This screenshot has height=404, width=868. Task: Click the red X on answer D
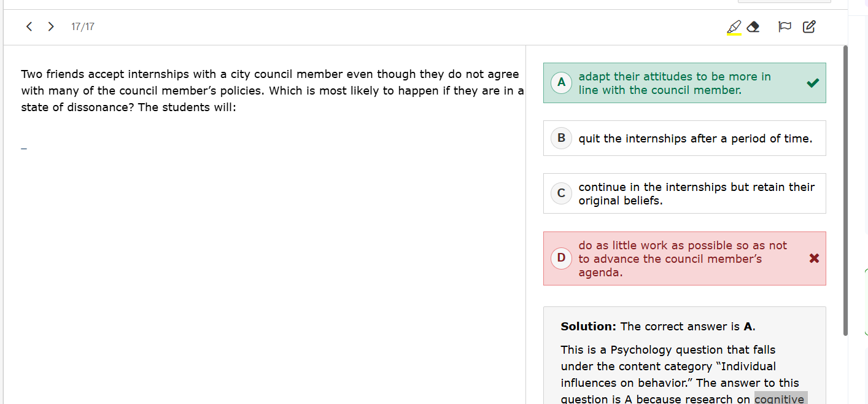(814, 258)
